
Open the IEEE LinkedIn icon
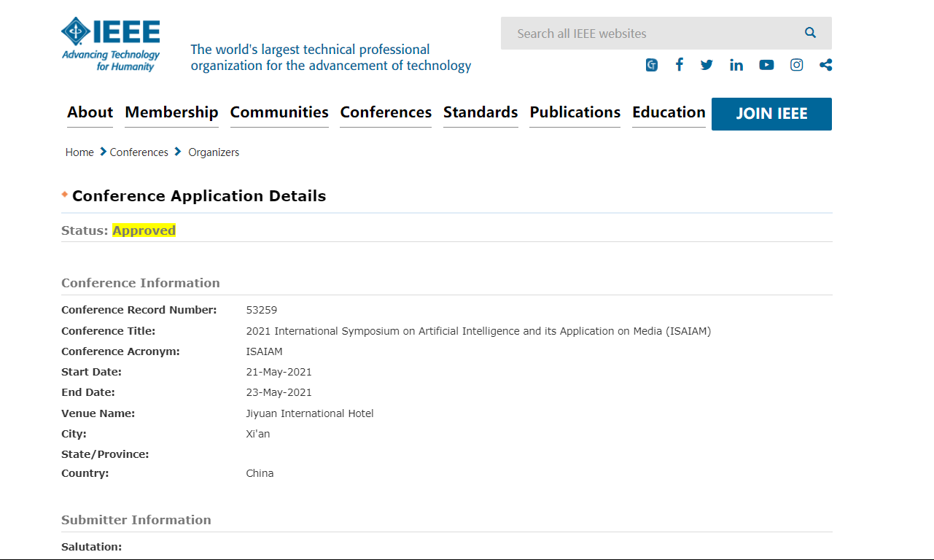[x=736, y=65]
